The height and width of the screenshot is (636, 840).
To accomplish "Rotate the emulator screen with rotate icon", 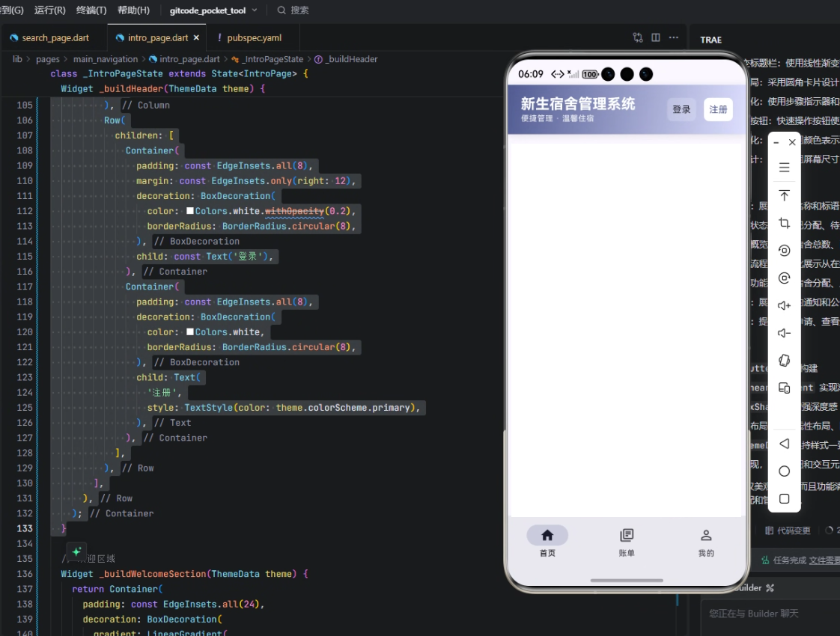I will (785, 361).
